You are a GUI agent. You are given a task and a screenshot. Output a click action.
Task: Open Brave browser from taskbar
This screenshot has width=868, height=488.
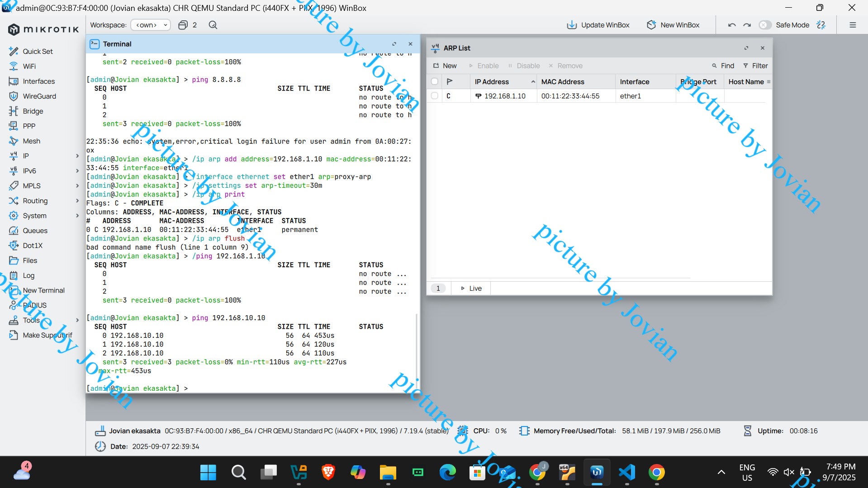point(328,472)
